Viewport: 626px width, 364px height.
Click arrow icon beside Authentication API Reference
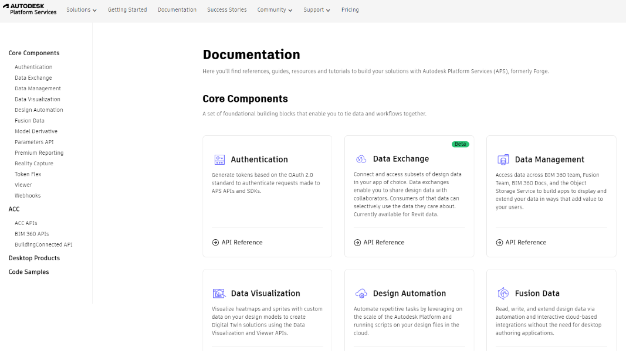click(x=215, y=243)
